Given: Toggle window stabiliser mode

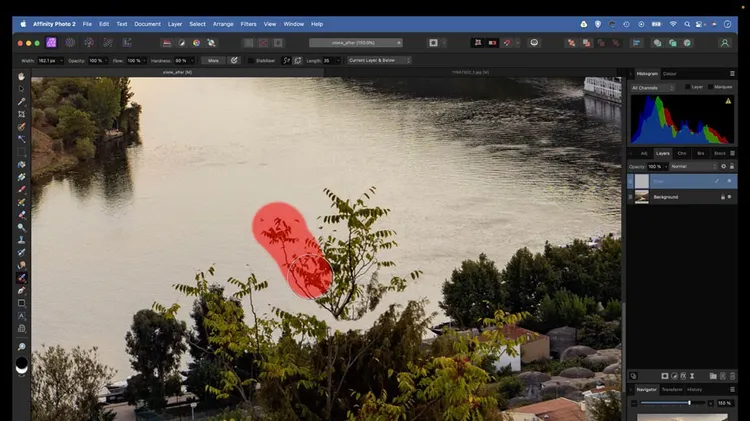Looking at the screenshot, I should click(298, 61).
